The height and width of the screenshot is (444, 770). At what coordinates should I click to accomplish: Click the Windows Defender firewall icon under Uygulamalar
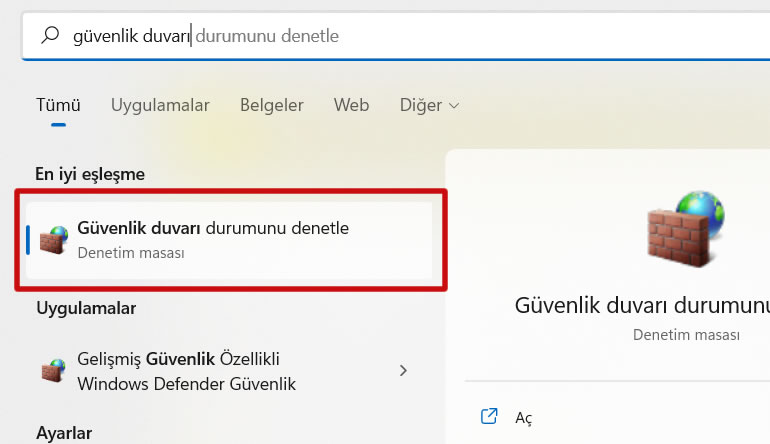coord(54,371)
